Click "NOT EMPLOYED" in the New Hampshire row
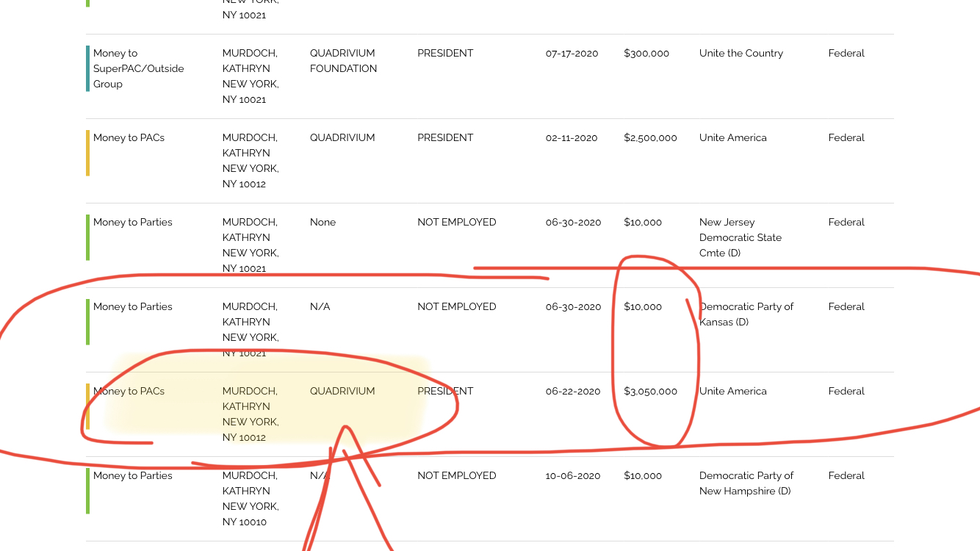Viewport: 980px width, 551px height. click(x=457, y=476)
